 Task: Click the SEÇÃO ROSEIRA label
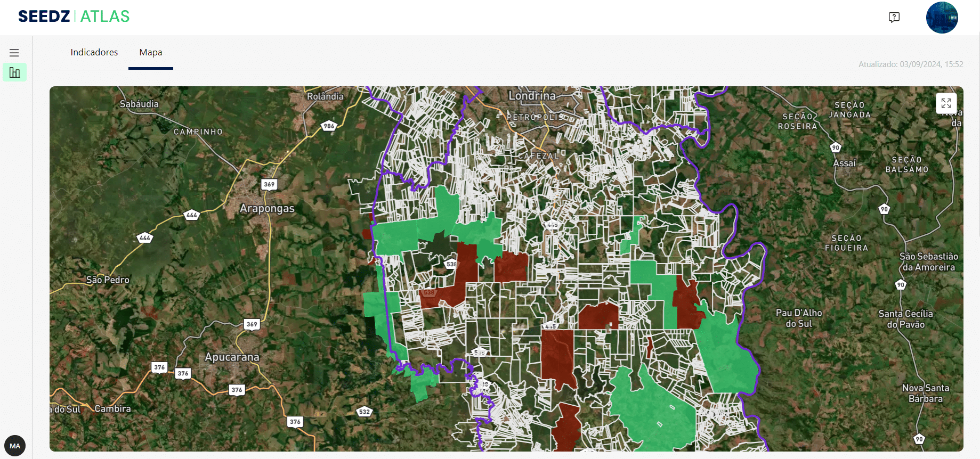[798, 121]
